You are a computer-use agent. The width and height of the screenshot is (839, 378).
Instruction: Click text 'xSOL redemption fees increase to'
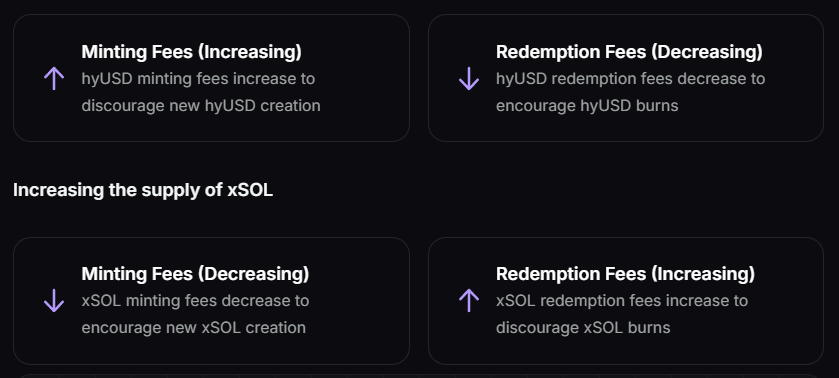[622, 300]
